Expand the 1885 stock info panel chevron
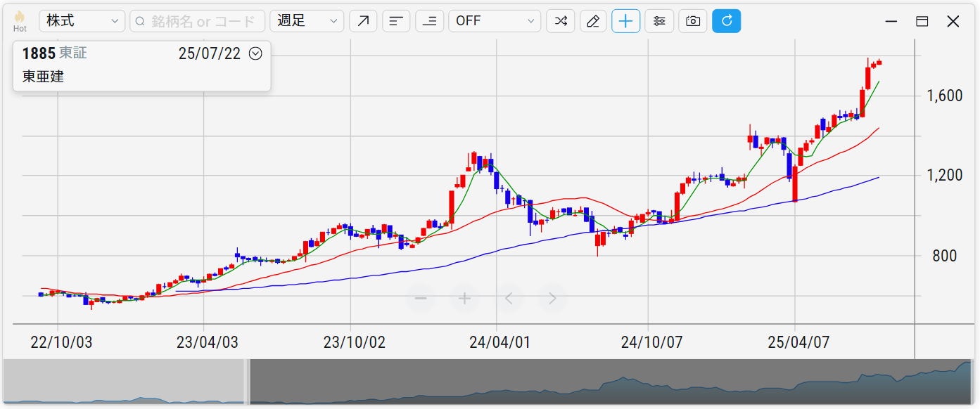The image size is (980, 409). click(255, 53)
